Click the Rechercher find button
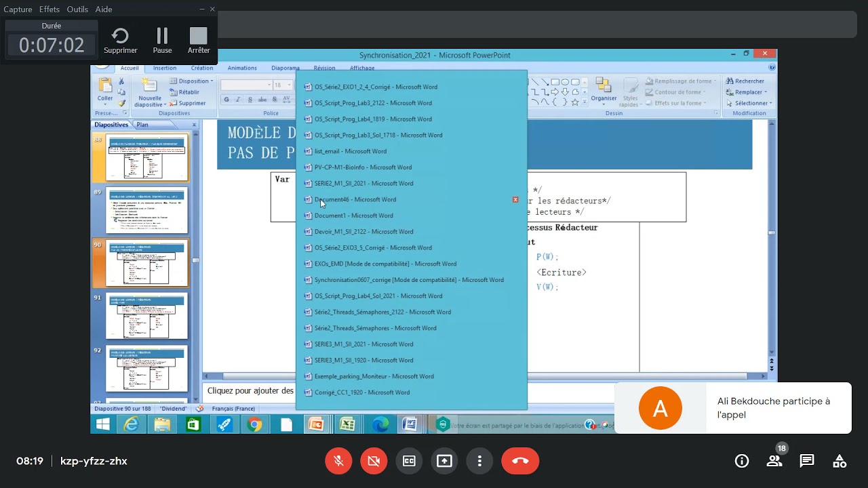The width and height of the screenshot is (868, 488). click(x=745, y=81)
